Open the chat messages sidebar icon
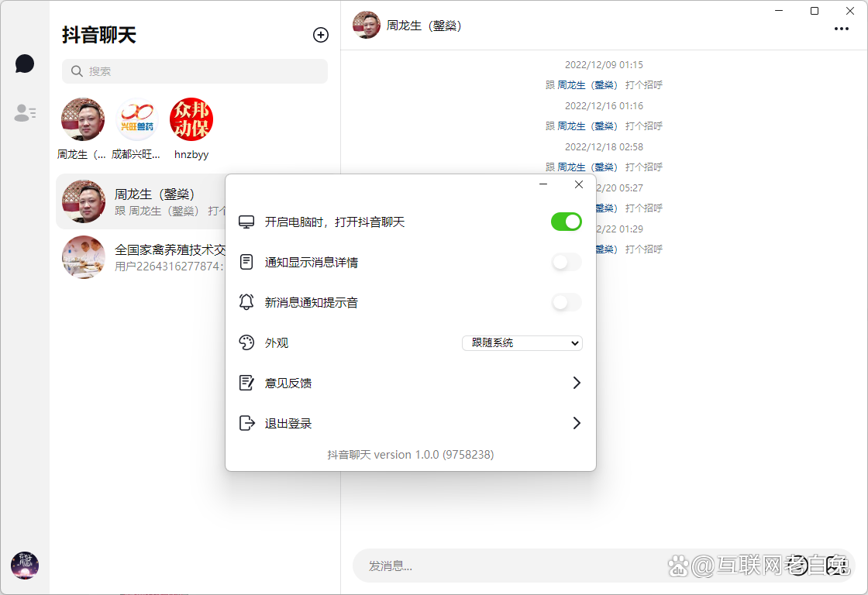 click(x=24, y=64)
